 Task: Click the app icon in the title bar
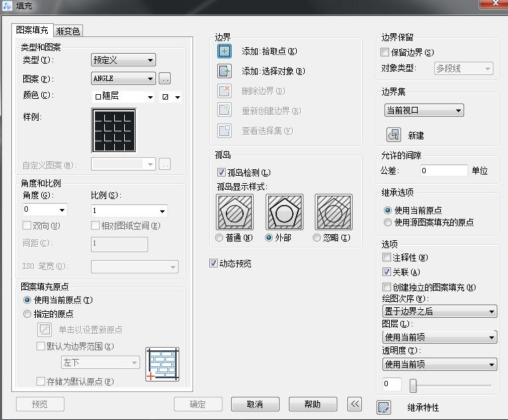point(7,5)
